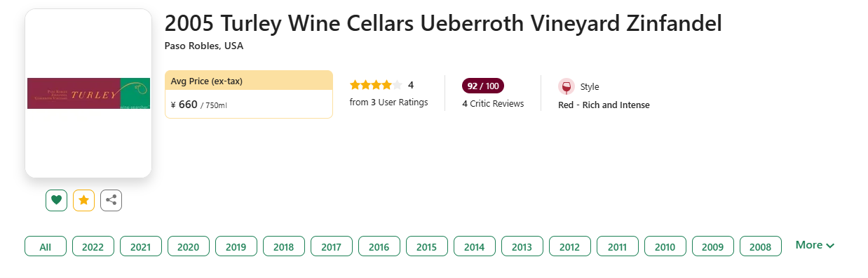
Task: Pick the 2013 vintage filter
Action: (x=522, y=246)
